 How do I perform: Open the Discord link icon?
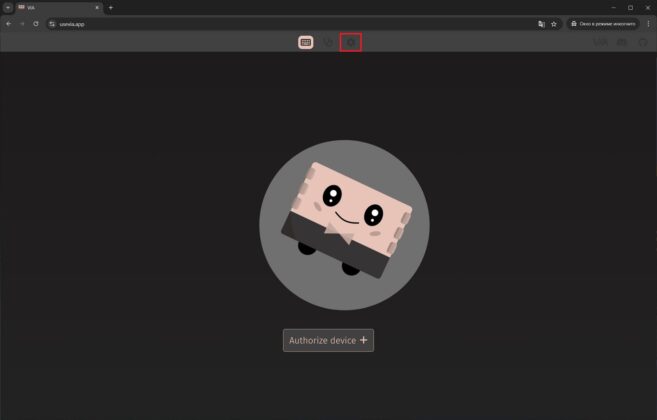coord(622,42)
